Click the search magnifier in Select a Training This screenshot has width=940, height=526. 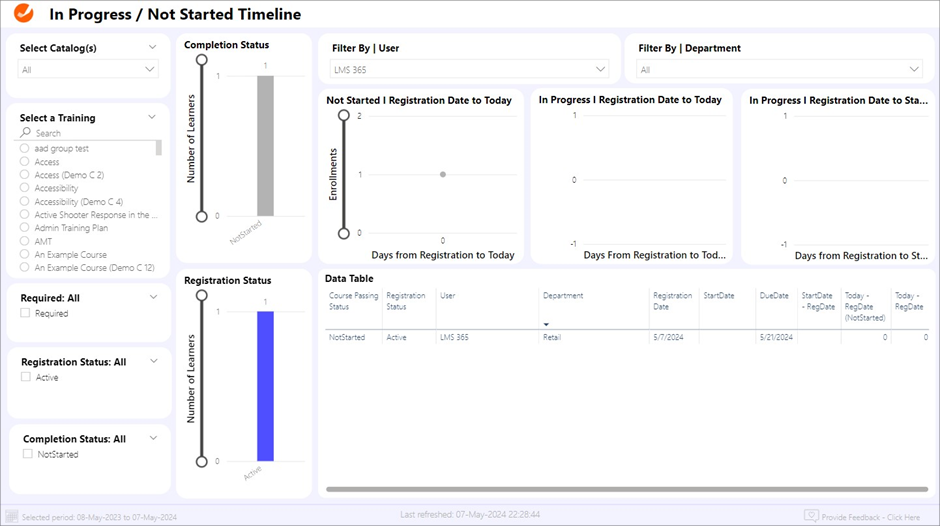26,133
